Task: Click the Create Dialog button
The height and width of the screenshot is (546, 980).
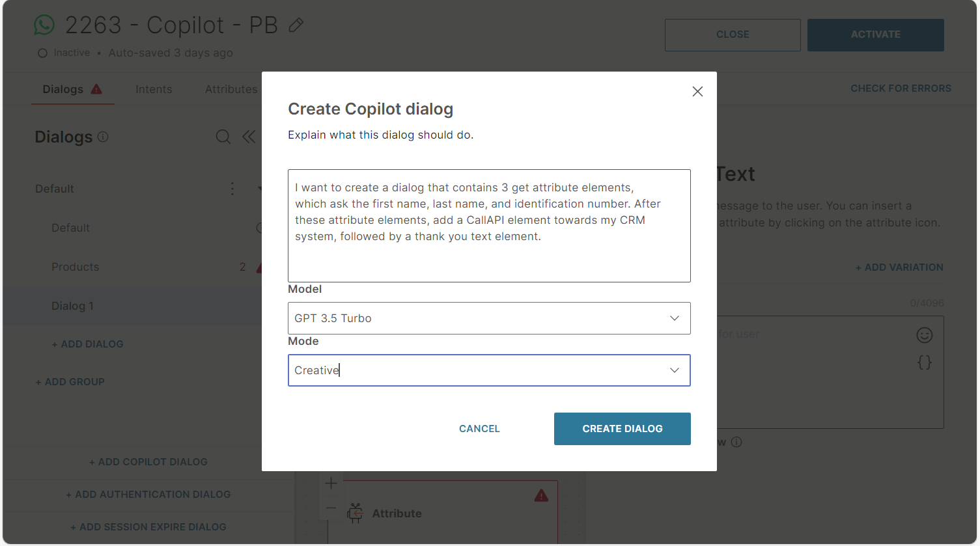Action: point(623,429)
